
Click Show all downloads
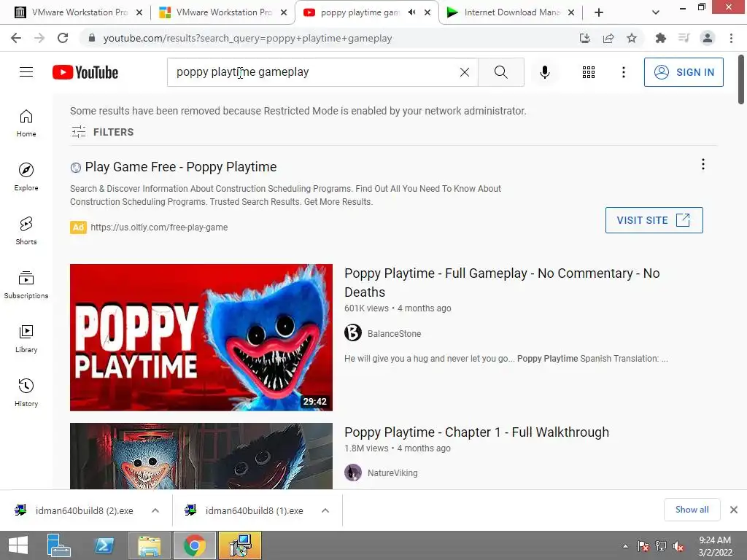[692, 510]
